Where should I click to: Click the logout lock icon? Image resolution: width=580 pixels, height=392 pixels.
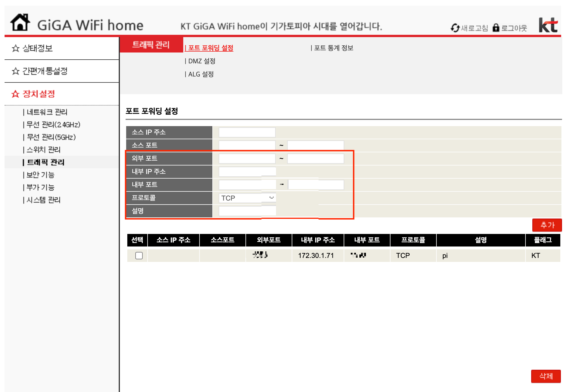496,28
